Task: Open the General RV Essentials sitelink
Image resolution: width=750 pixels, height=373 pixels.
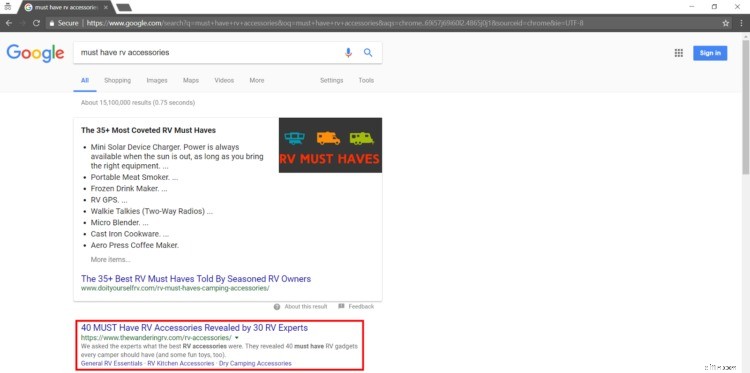Action: (x=111, y=363)
